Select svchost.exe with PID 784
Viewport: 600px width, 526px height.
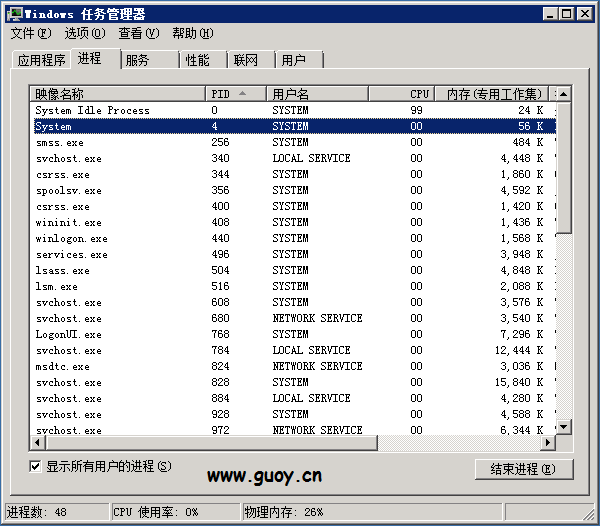coord(293,350)
